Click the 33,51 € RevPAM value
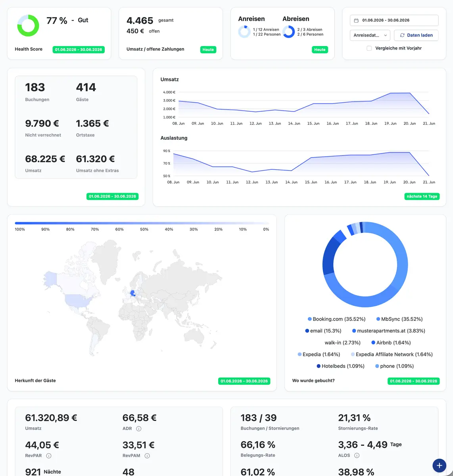 coord(138,445)
